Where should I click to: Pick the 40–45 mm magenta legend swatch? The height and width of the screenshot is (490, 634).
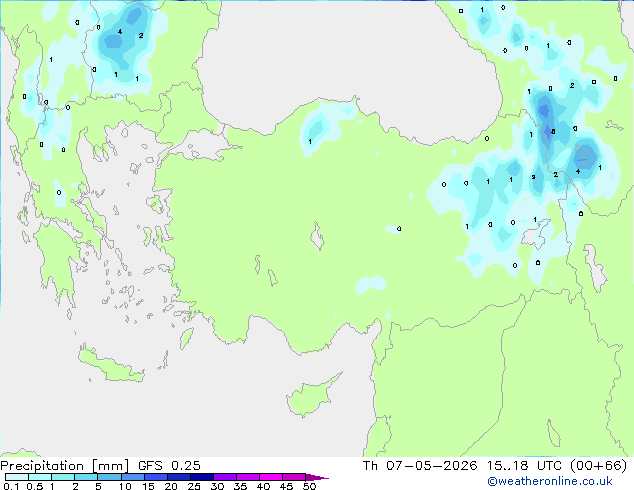click(x=271, y=477)
